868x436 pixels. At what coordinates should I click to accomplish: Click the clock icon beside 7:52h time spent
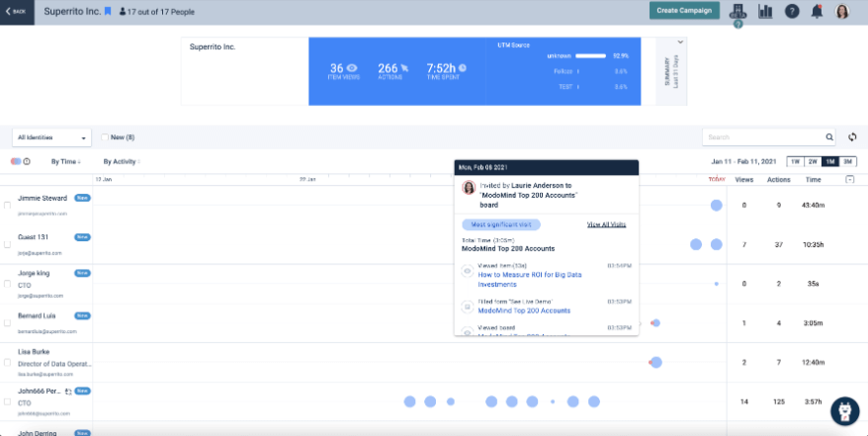tap(463, 67)
